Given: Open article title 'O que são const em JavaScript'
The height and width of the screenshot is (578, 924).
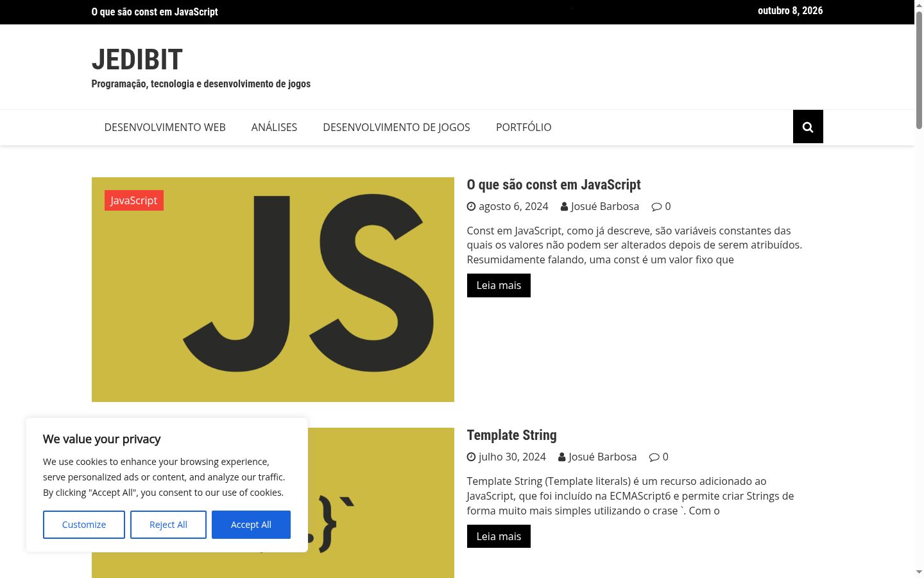Looking at the screenshot, I should coord(554,185).
